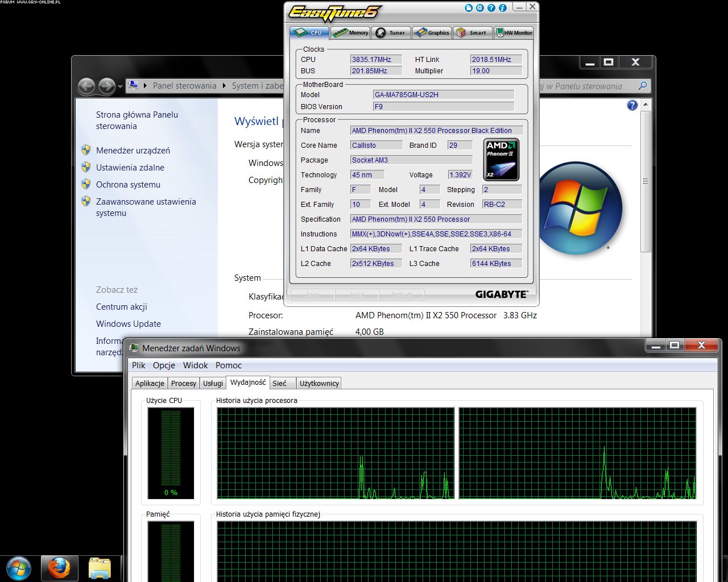The image size is (728, 582).
Task: Open Firefox from the taskbar
Action: point(59,569)
